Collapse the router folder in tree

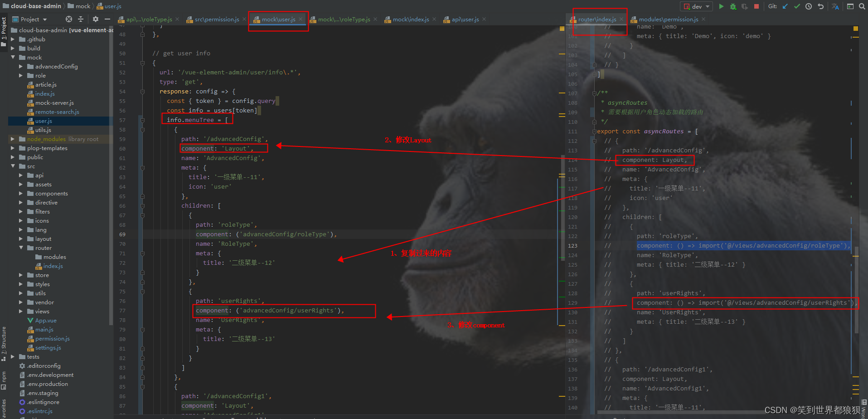[21, 248]
